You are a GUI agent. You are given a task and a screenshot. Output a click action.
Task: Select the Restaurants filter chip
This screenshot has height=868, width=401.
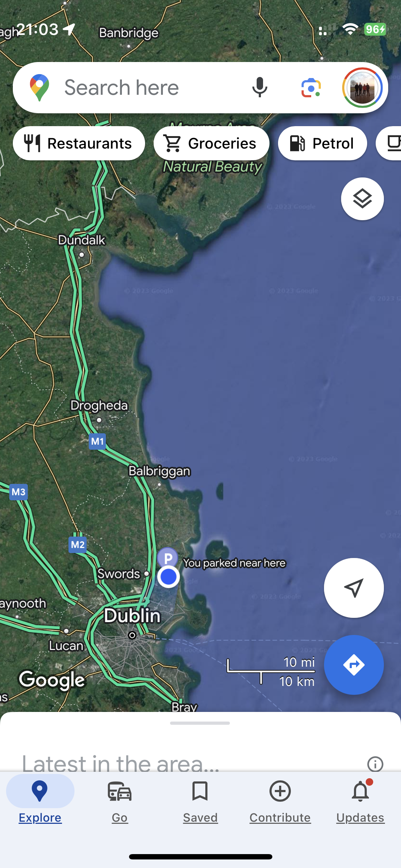click(79, 143)
